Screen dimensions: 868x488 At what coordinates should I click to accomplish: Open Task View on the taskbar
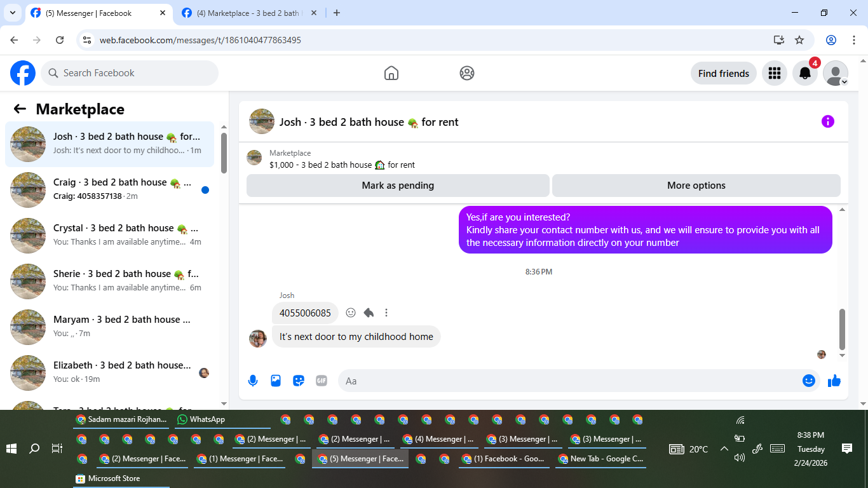point(57,449)
